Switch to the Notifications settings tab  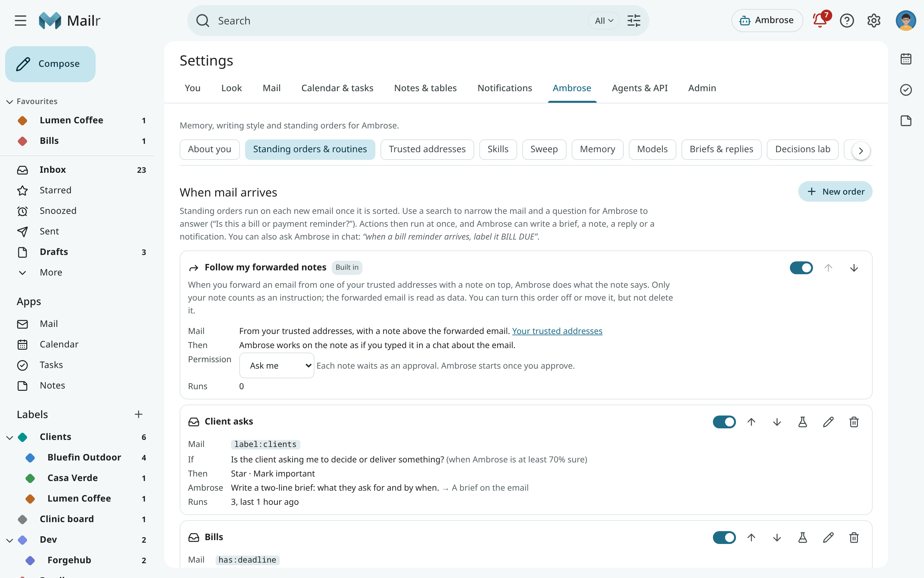pos(504,88)
